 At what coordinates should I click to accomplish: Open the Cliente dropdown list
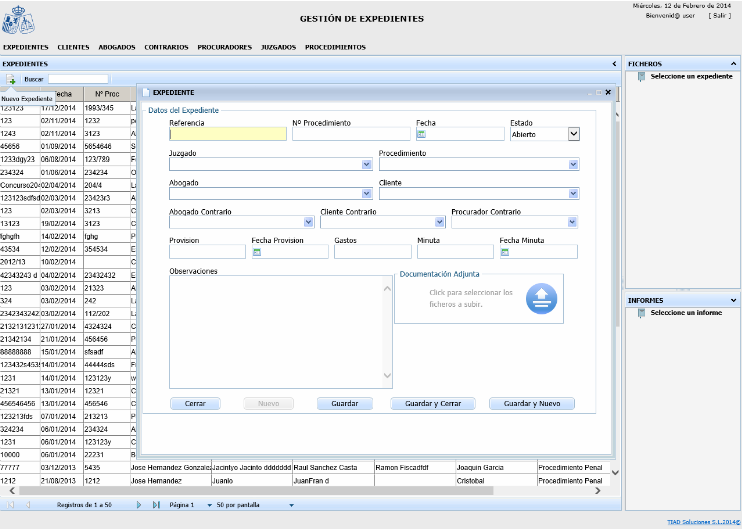[x=573, y=194]
